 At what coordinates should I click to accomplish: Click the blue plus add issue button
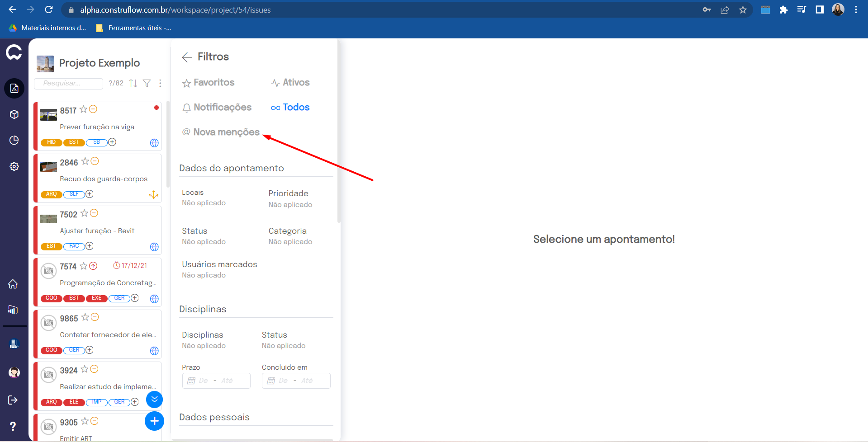coord(154,421)
